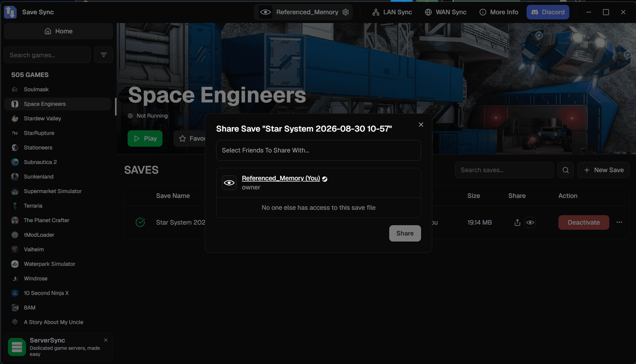Image resolution: width=636 pixels, height=364 pixels.
Task: Select tModLoader in the games list
Action: tap(58, 235)
